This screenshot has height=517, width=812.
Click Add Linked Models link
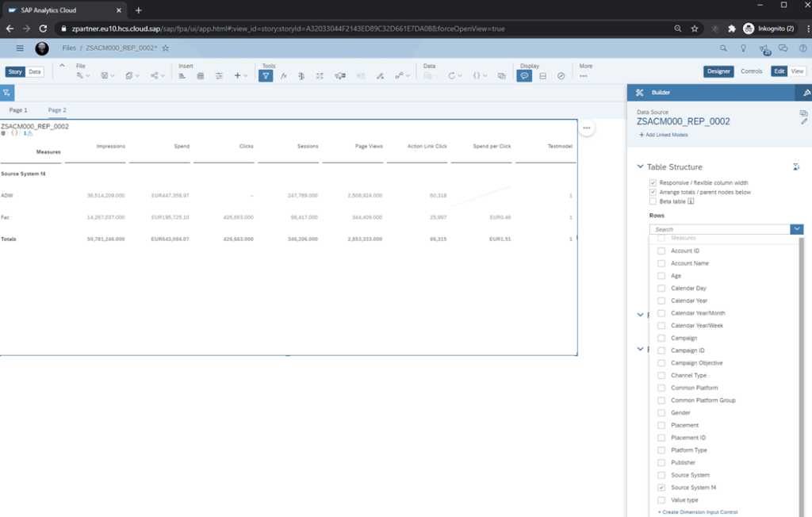(x=664, y=135)
